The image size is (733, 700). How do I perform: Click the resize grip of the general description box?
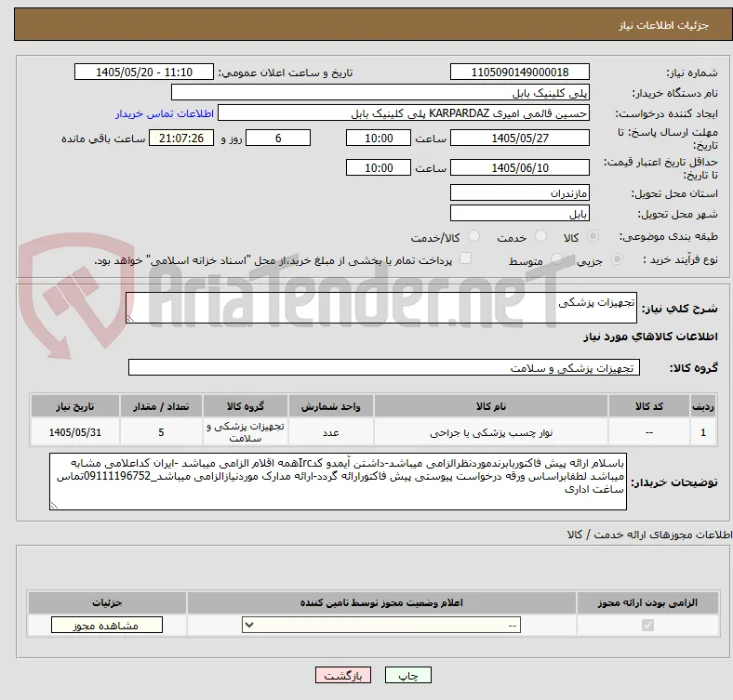click(130, 319)
